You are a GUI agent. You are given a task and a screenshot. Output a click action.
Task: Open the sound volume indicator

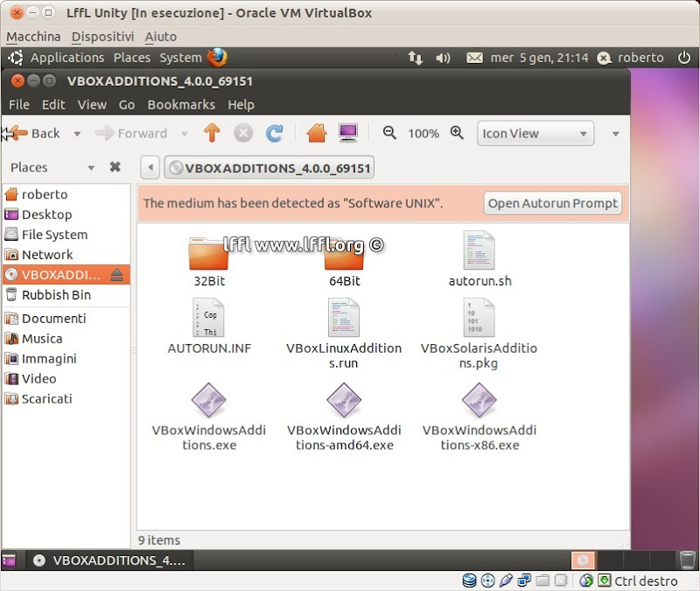(x=443, y=58)
